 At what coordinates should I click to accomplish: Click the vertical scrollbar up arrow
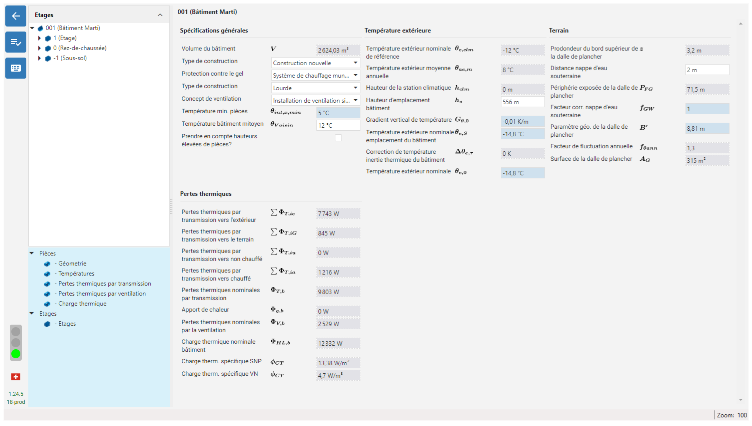pyautogui.click(x=741, y=24)
